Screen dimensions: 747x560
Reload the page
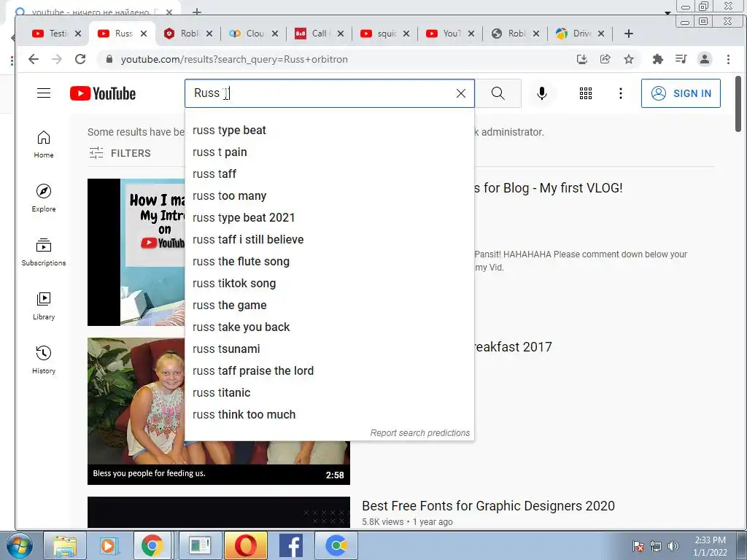click(x=80, y=59)
